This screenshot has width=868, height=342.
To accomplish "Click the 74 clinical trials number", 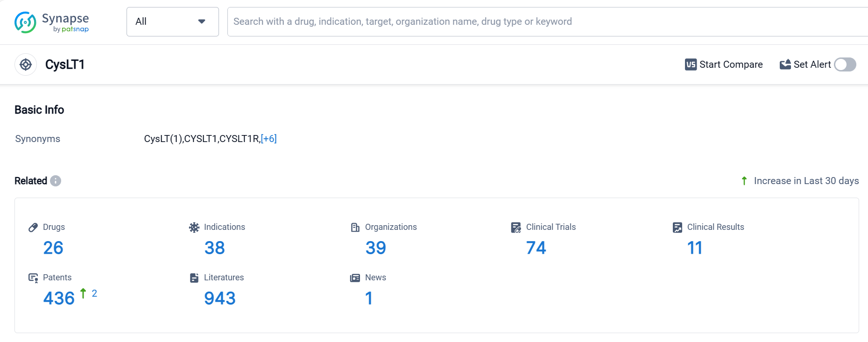I will tap(536, 248).
